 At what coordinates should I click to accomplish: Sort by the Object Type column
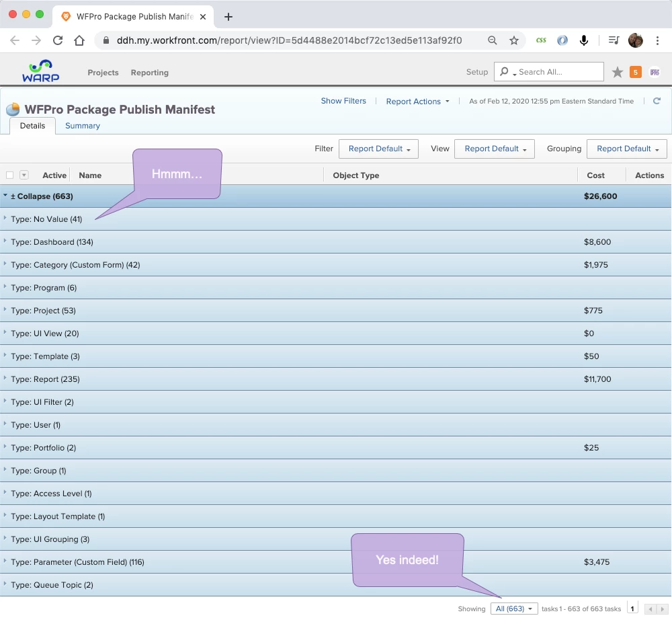click(355, 175)
